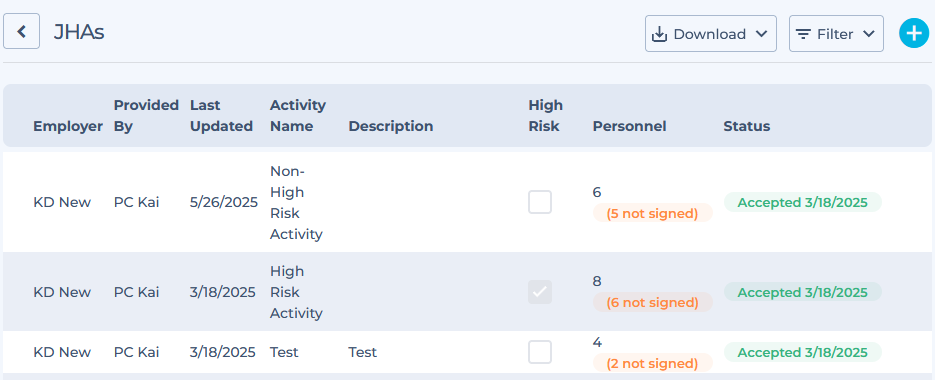The height and width of the screenshot is (380, 935).
Task: Click the "(6 not signed)" badge
Action: coord(652,302)
